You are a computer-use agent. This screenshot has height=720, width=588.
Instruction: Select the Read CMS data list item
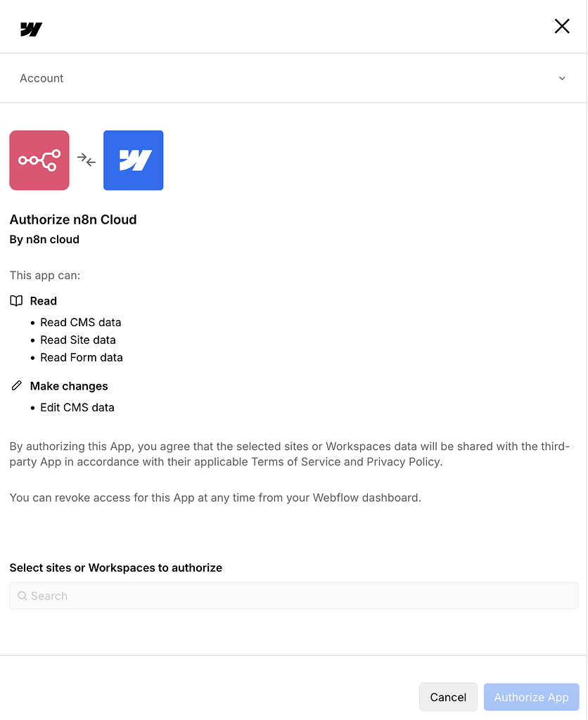[x=81, y=322]
